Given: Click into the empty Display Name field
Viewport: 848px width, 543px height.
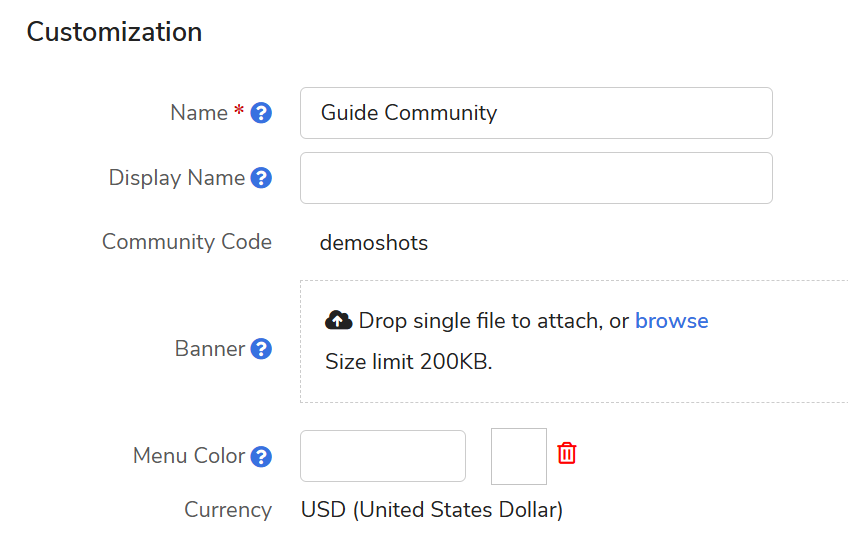Looking at the screenshot, I should point(536,178).
